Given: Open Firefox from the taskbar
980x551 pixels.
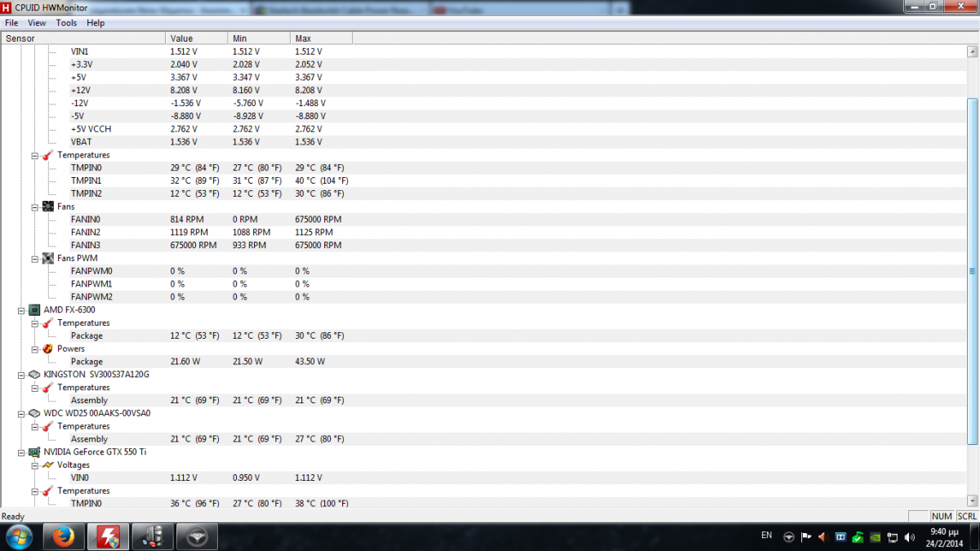Looking at the screenshot, I should pyautogui.click(x=64, y=536).
